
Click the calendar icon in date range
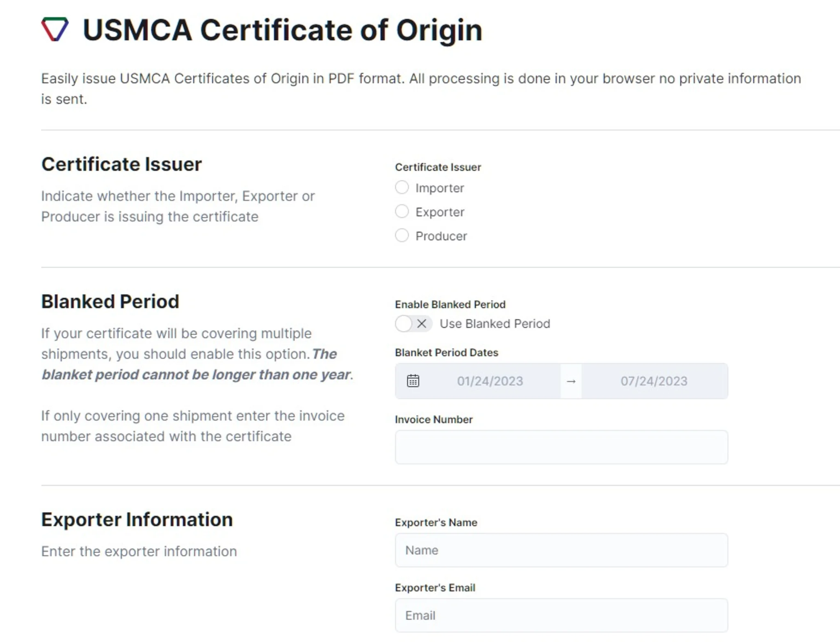tap(413, 381)
